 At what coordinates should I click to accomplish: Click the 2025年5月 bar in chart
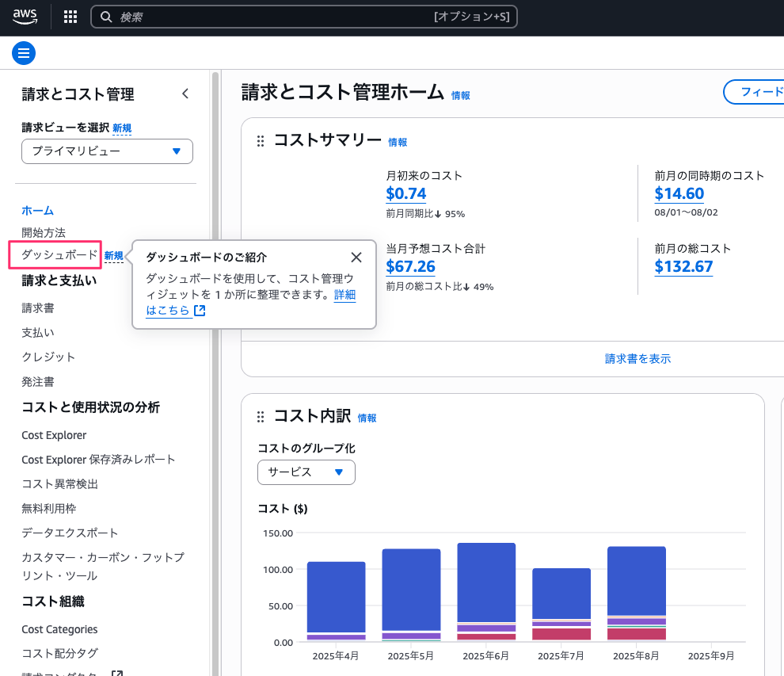(x=411, y=594)
